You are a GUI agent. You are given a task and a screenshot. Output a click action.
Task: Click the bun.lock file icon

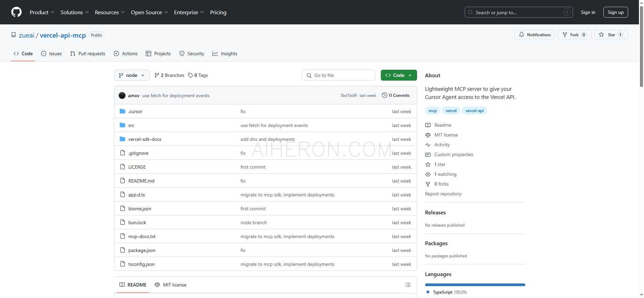(122, 222)
